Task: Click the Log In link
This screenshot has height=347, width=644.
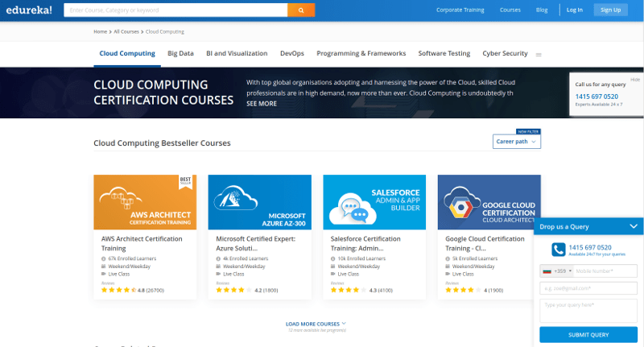Action: [x=575, y=10]
